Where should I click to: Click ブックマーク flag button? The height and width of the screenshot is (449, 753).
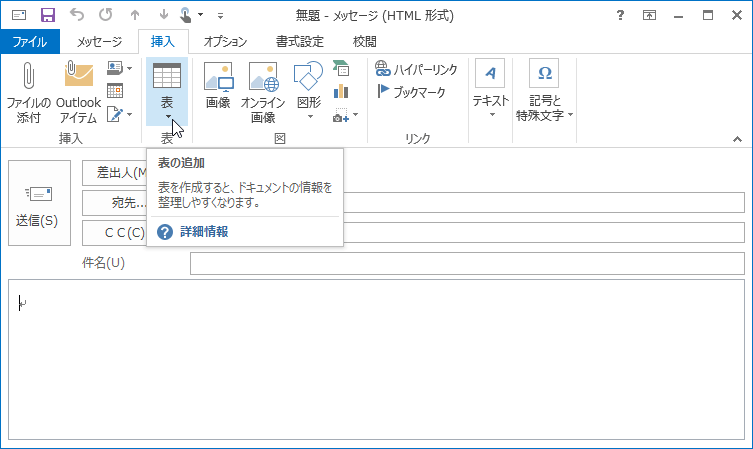pyautogui.click(x=411, y=92)
